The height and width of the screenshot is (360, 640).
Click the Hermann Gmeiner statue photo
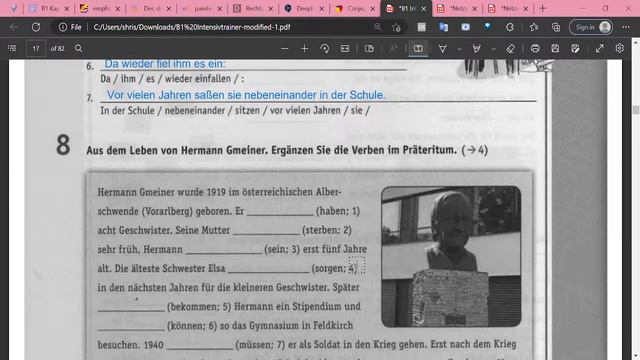(451, 256)
